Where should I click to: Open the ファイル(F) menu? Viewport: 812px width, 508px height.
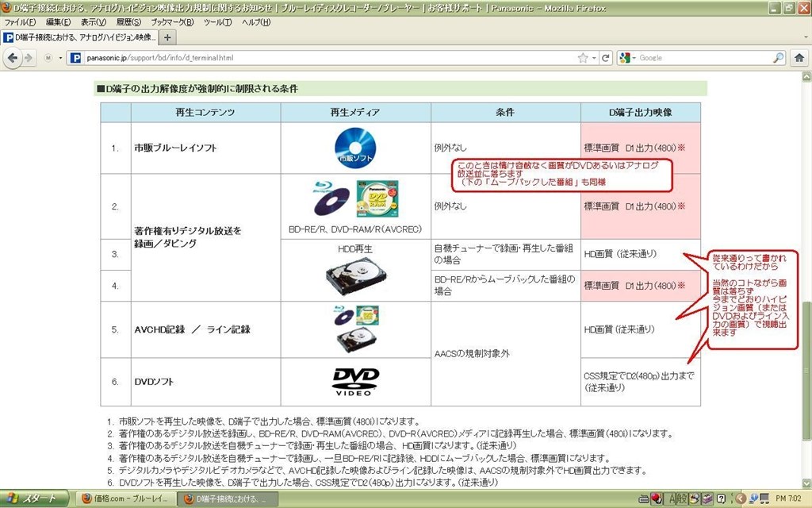point(20,22)
